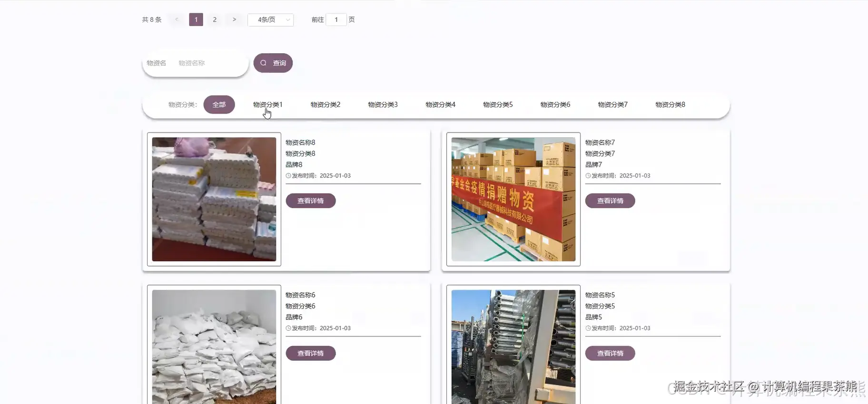Filter by 物资分类5

click(x=498, y=105)
